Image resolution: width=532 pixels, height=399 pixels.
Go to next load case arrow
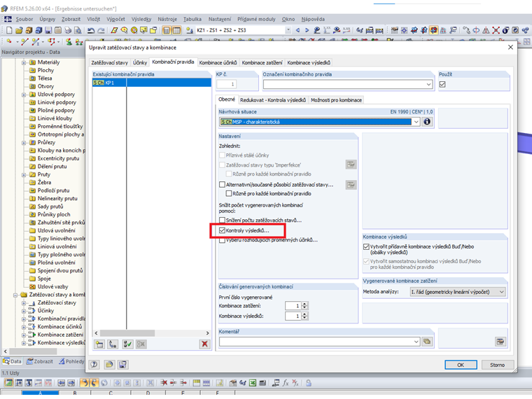[x=307, y=30]
